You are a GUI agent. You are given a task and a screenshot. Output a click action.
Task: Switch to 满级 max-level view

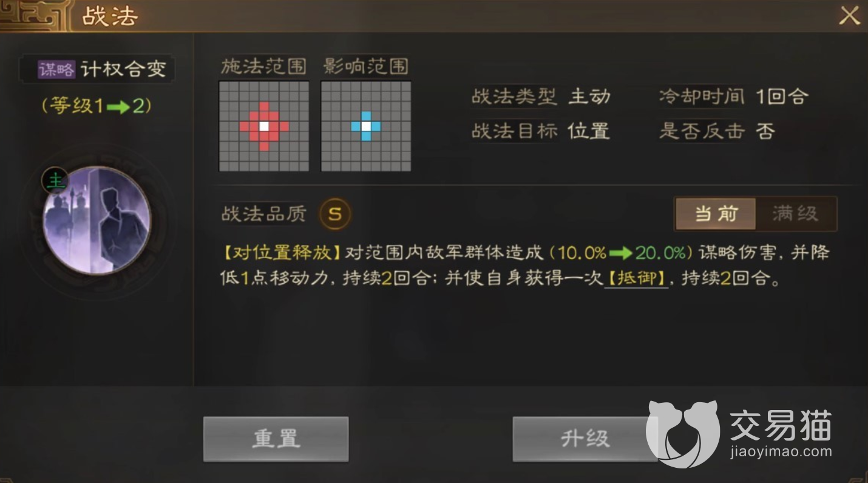tap(795, 214)
